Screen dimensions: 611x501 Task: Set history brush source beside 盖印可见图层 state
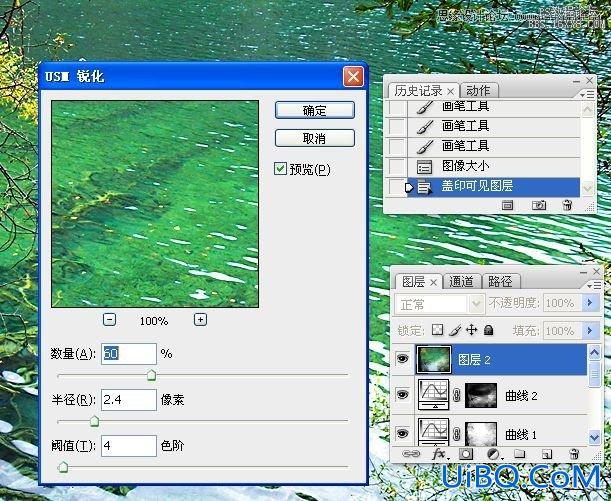click(397, 187)
